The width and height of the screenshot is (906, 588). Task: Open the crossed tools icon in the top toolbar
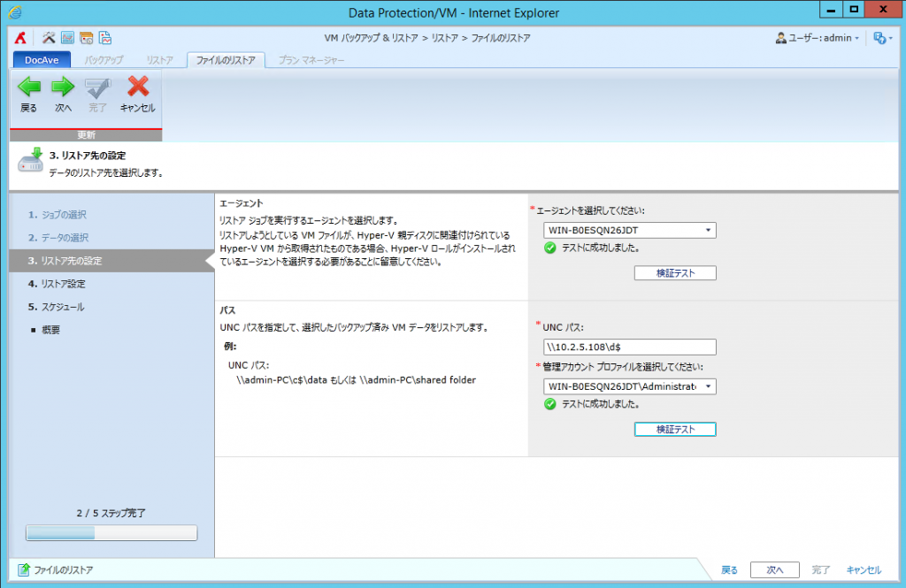click(x=49, y=38)
